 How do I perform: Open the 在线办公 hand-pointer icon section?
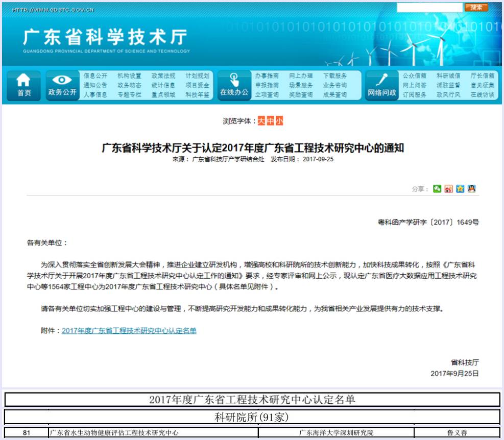coord(234,85)
